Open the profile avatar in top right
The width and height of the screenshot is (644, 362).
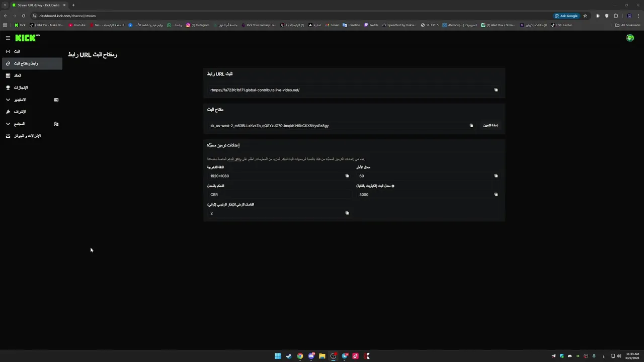[x=630, y=38]
